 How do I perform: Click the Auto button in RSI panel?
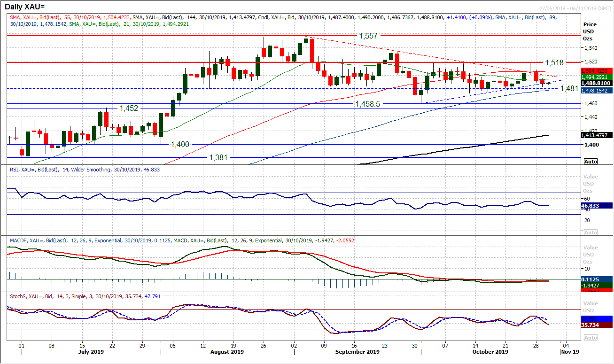(x=591, y=232)
